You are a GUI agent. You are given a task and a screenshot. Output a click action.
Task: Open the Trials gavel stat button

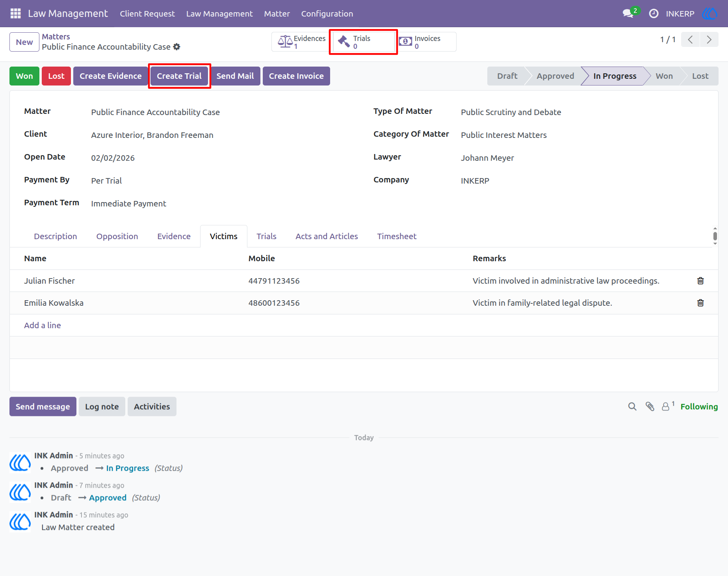pos(363,42)
